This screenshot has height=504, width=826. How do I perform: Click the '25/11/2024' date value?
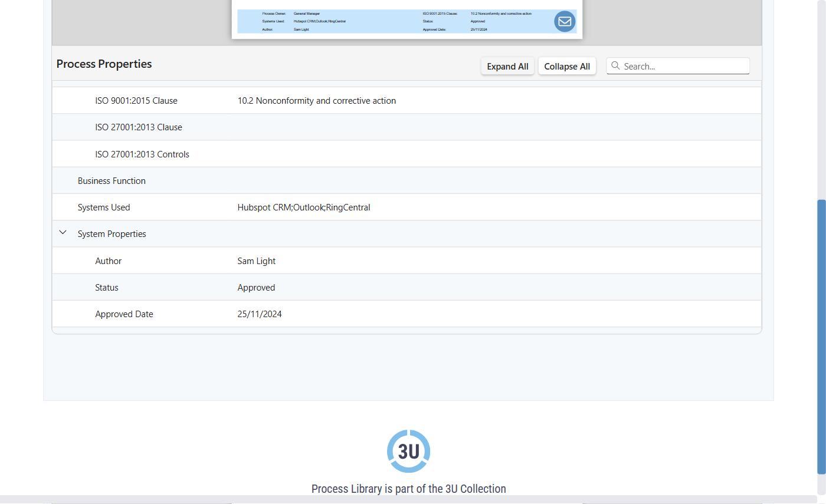(x=260, y=314)
